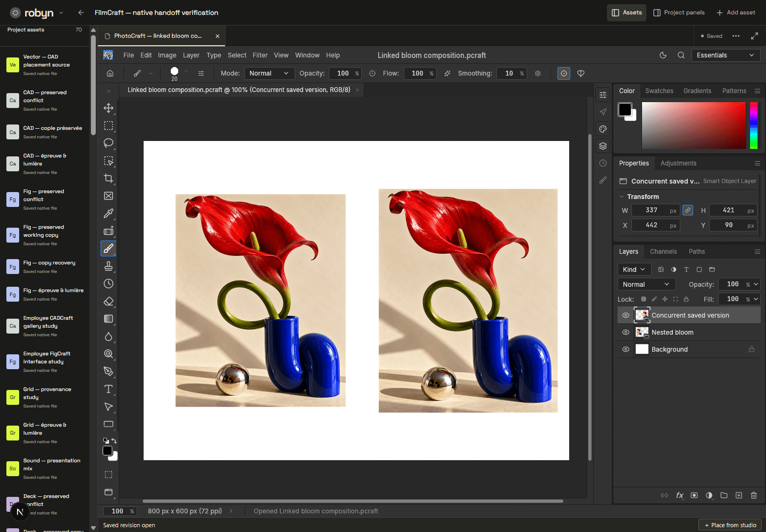
Task: Open the layer blend mode Normal dropdown
Action: coord(646,285)
